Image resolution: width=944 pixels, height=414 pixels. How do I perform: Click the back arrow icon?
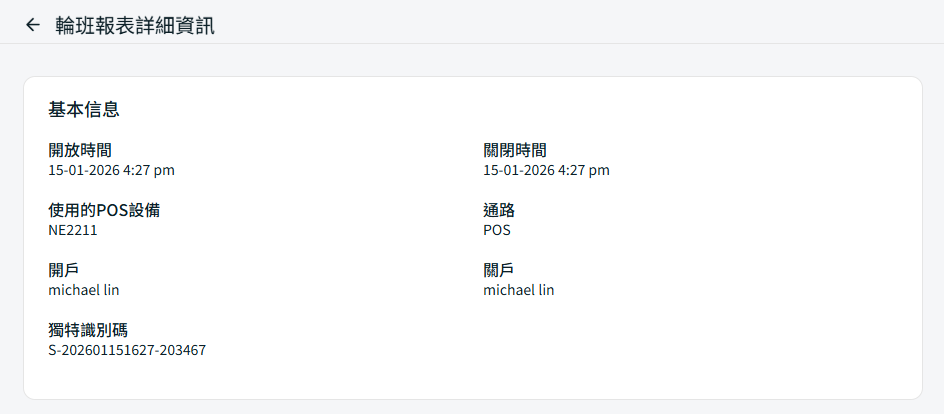(x=33, y=25)
